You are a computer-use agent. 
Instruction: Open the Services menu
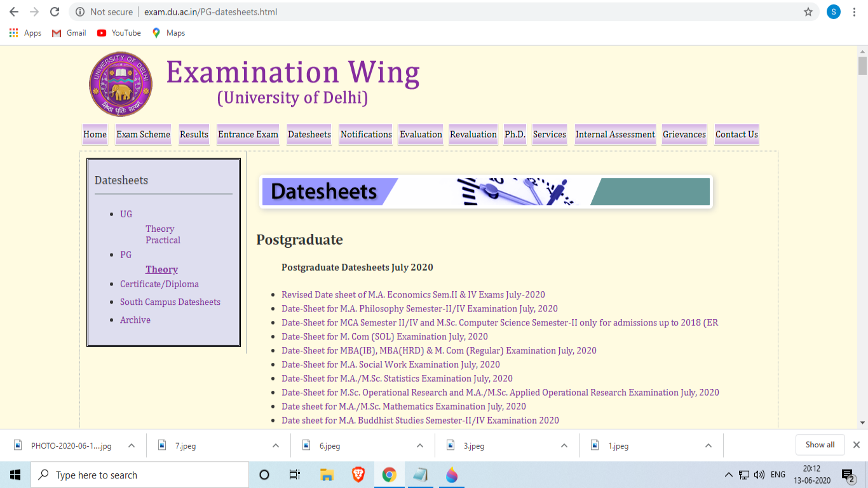tap(550, 134)
